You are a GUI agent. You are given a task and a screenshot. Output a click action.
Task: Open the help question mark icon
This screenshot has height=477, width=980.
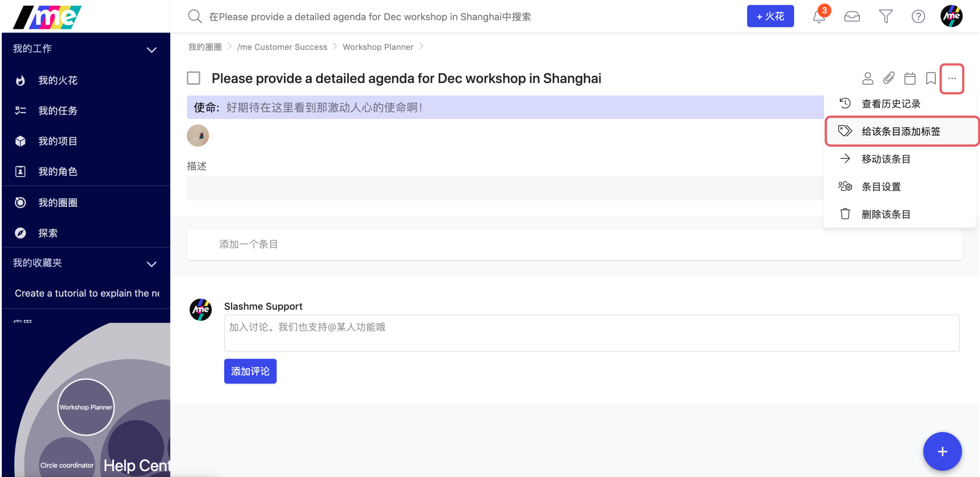point(918,17)
